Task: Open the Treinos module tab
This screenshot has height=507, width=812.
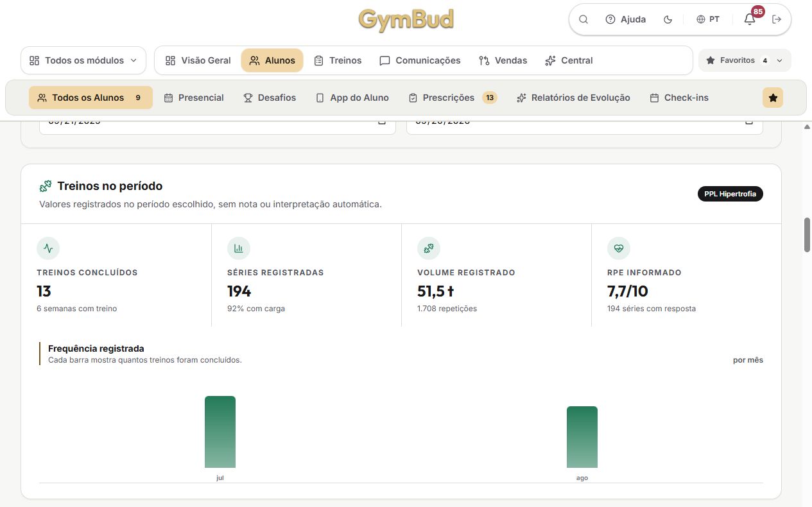Action: pyautogui.click(x=338, y=60)
